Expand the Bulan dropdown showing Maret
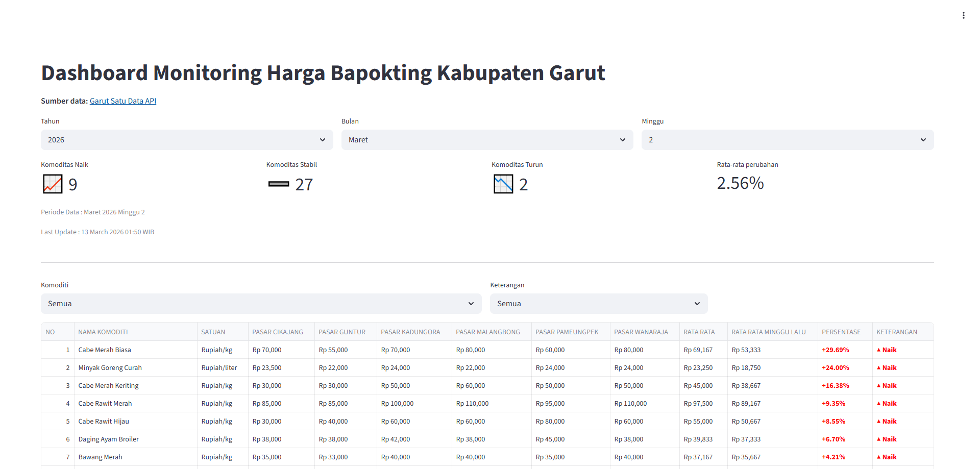980x469 pixels. tap(487, 140)
